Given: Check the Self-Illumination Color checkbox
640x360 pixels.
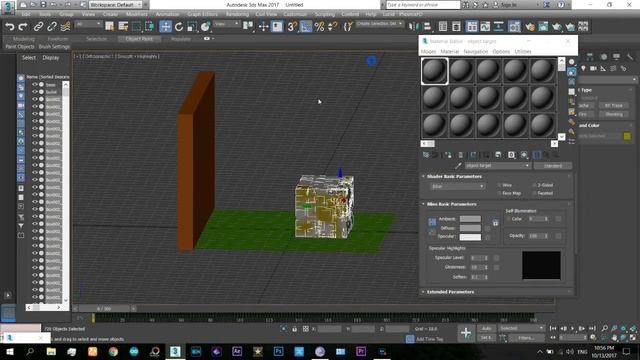Looking at the screenshot, I should 509,219.
